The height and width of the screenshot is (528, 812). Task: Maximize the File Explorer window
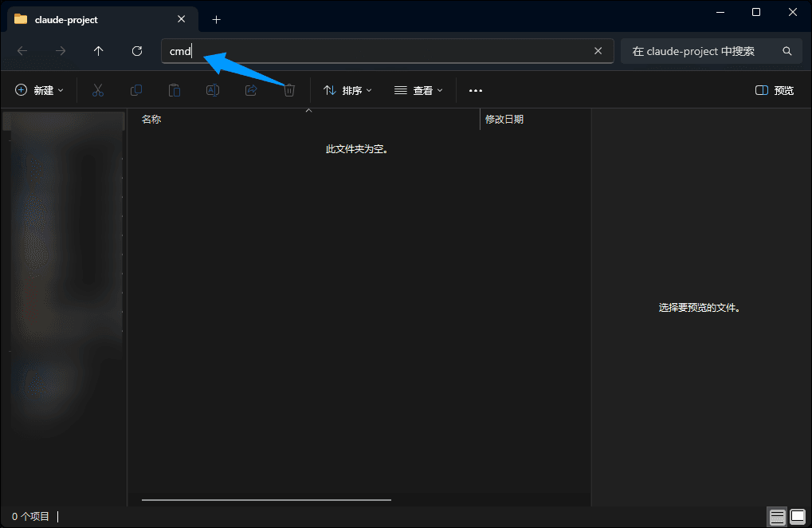(756, 12)
